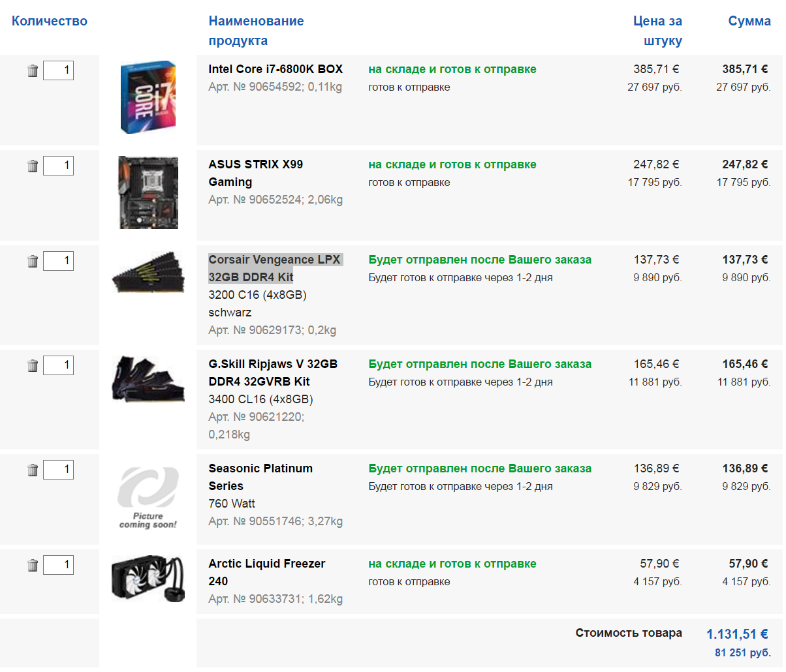Open Intel Core i7-6800K BOX product link

pos(275,69)
